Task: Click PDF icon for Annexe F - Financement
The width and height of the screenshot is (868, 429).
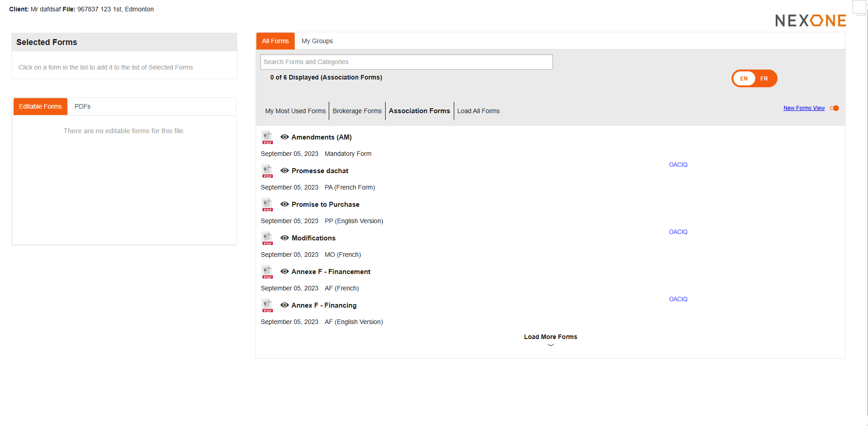Action: [x=267, y=272]
